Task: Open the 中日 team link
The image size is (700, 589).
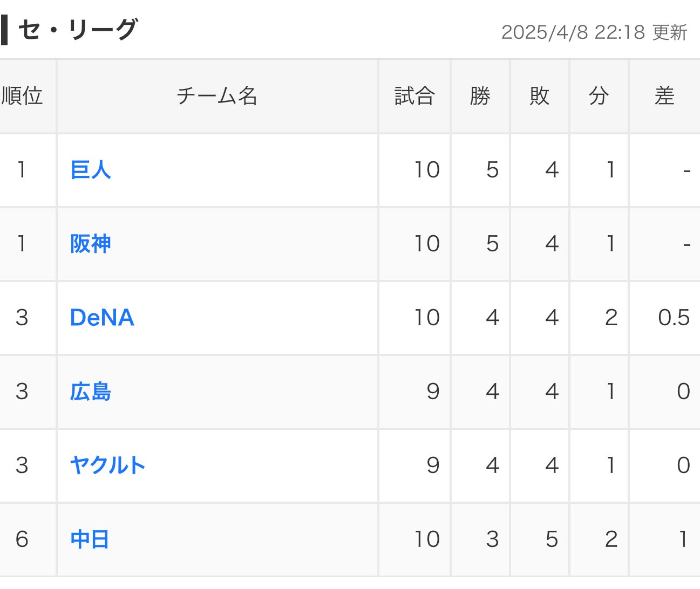Action: coord(90,539)
